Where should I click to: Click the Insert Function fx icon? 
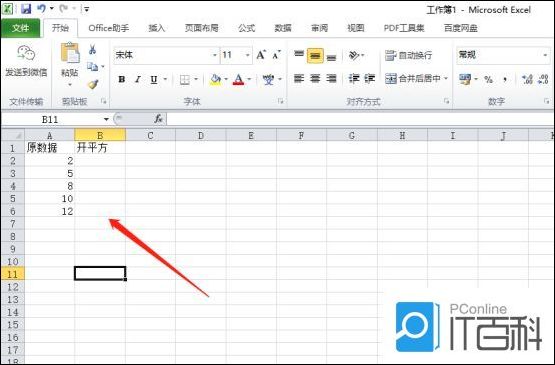(158, 119)
